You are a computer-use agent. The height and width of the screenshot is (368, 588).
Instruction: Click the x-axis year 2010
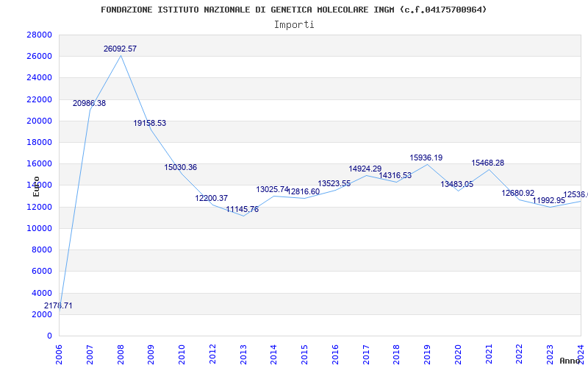(x=182, y=355)
